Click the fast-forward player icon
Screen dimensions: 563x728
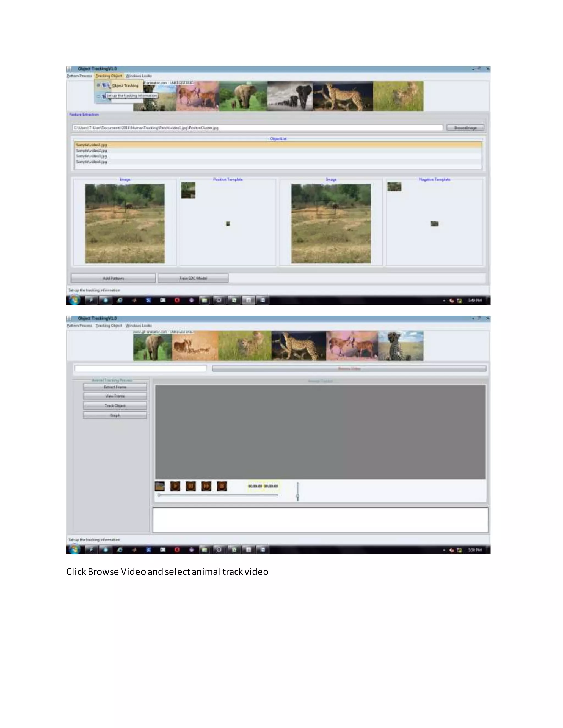coord(206,486)
